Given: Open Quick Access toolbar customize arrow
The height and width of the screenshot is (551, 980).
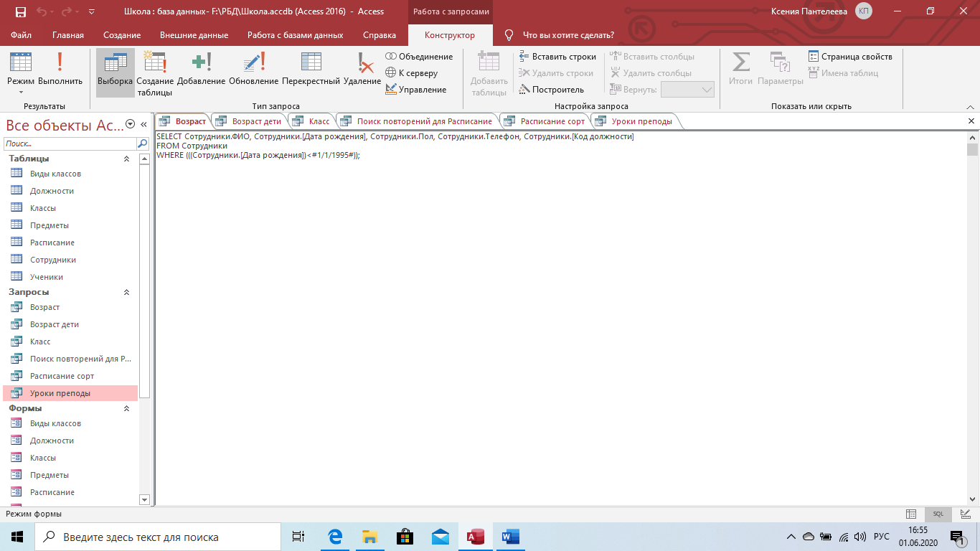Looking at the screenshot, I should click(x=91, y=11).
